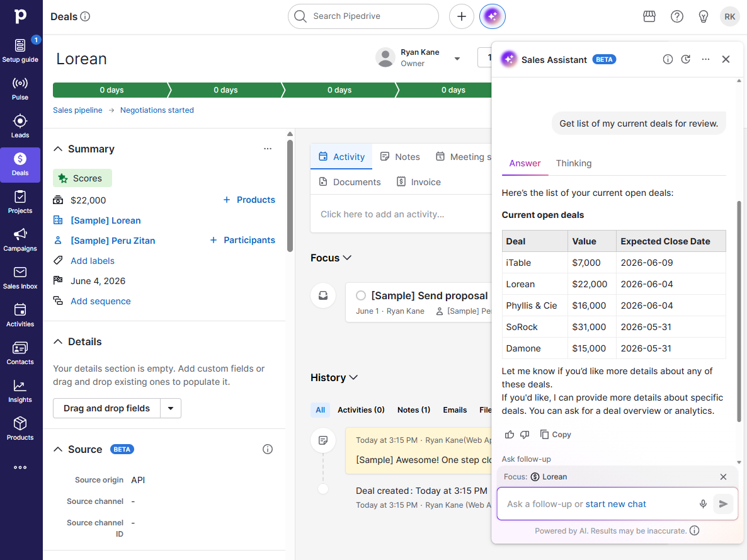Viewport: 747px width, 560px height.
Task: Open Sales Assistant info icon
Action: pos(668,59)
